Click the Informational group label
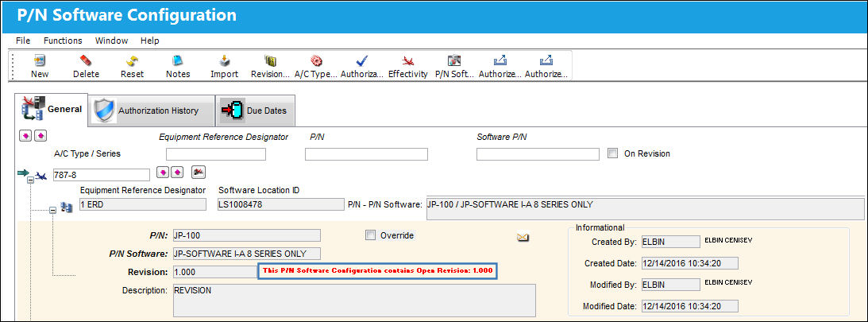 click(600, 227)
